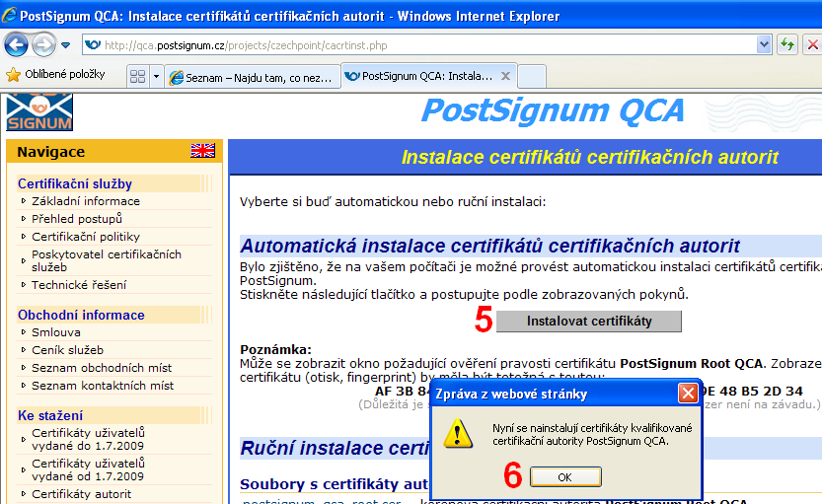Image resolution: width=822 pixels, height=504 pixels.
Task: Open Certifikáty autorit link
Action: pyautogui.click(x=81, y=494)
